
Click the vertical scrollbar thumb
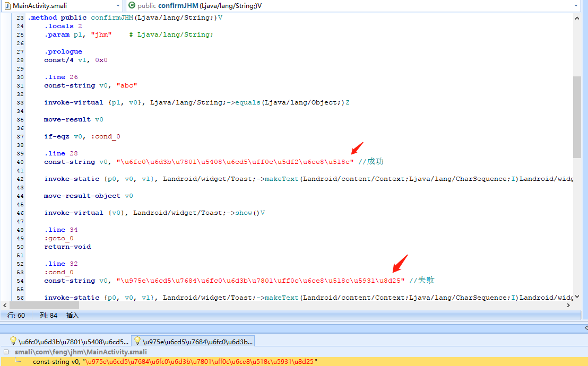click(x=577, y=117)
